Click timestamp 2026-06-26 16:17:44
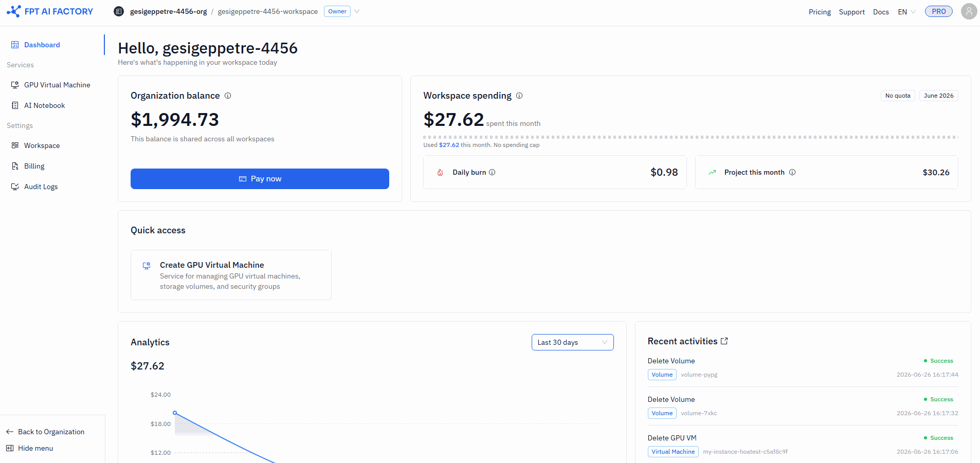The width and height of the screenshot is (980, 463). 927,375
